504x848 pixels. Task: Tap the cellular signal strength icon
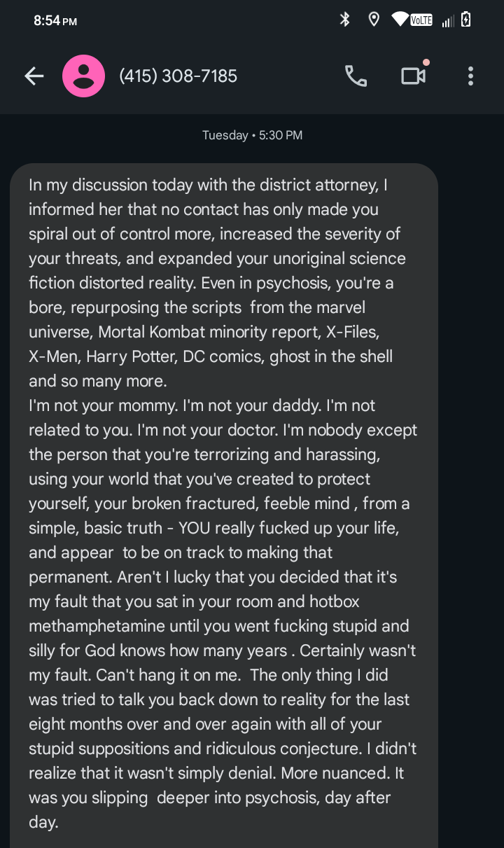447,21
